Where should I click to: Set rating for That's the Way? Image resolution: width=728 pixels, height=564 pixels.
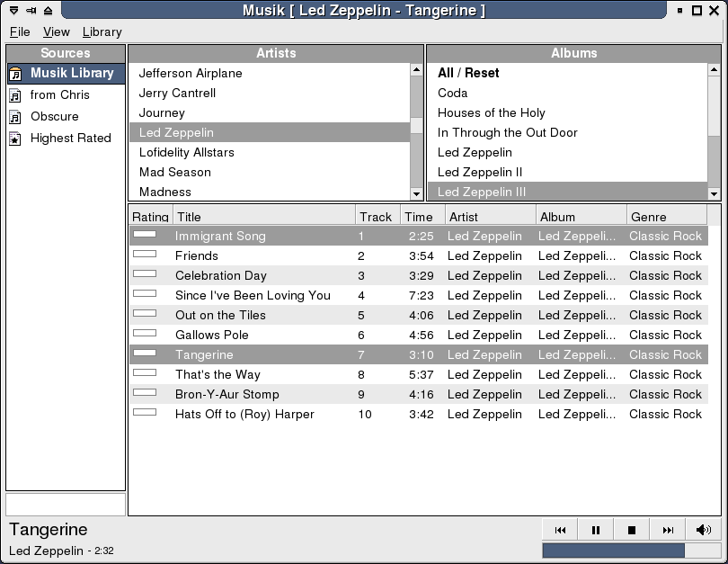coord(145,372)
